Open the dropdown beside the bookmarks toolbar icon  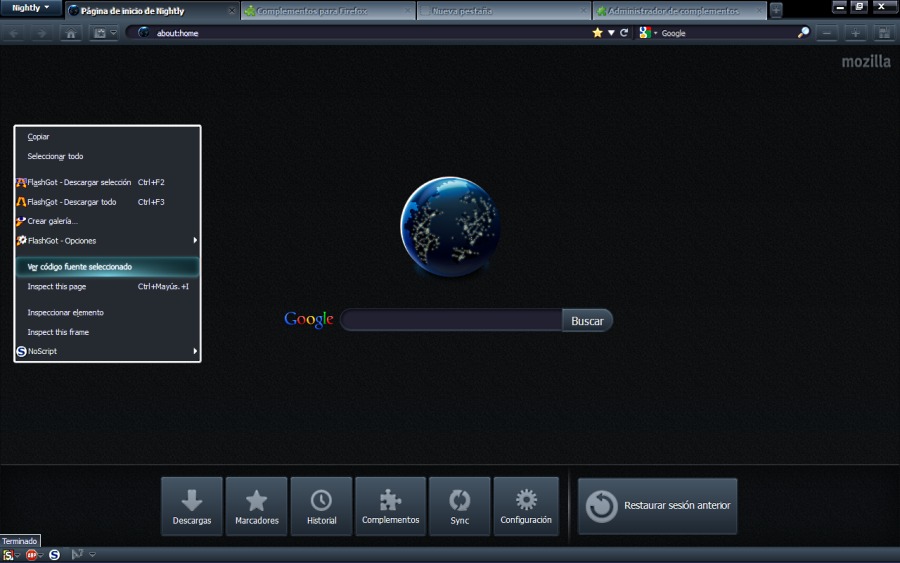pyautogui.click(x=113, y=33)
